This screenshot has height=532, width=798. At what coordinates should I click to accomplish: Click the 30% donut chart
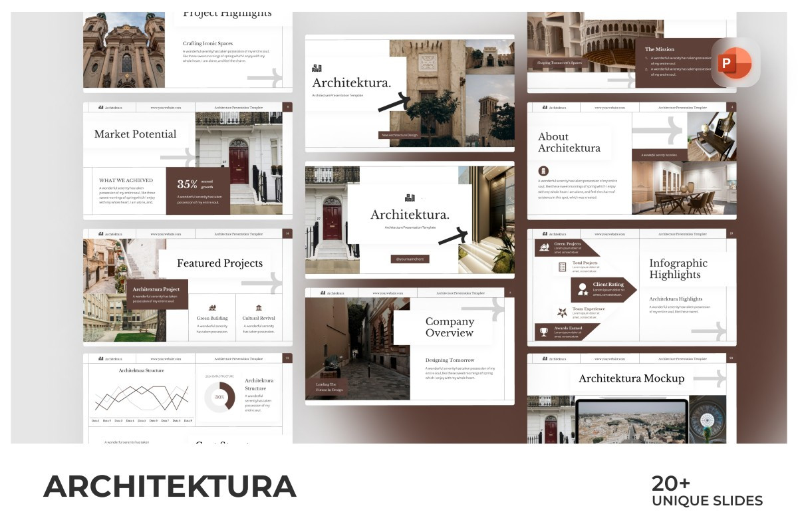219,396
